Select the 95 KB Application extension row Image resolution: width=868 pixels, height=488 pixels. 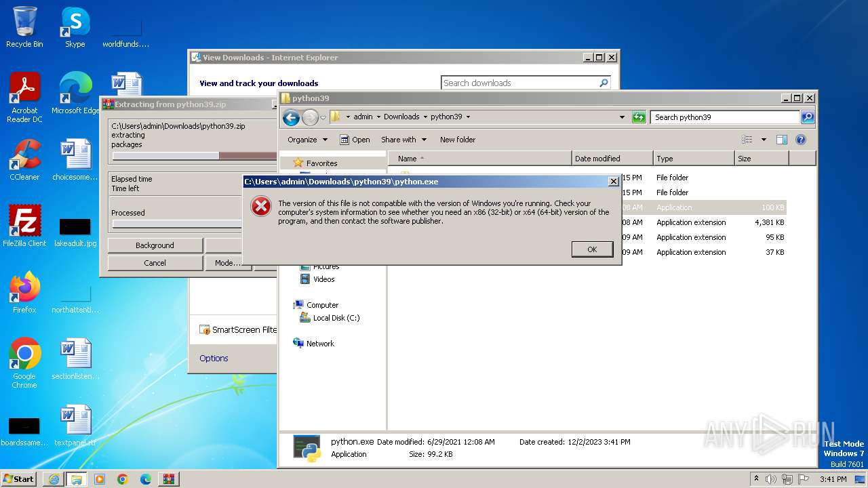point(705,237)
